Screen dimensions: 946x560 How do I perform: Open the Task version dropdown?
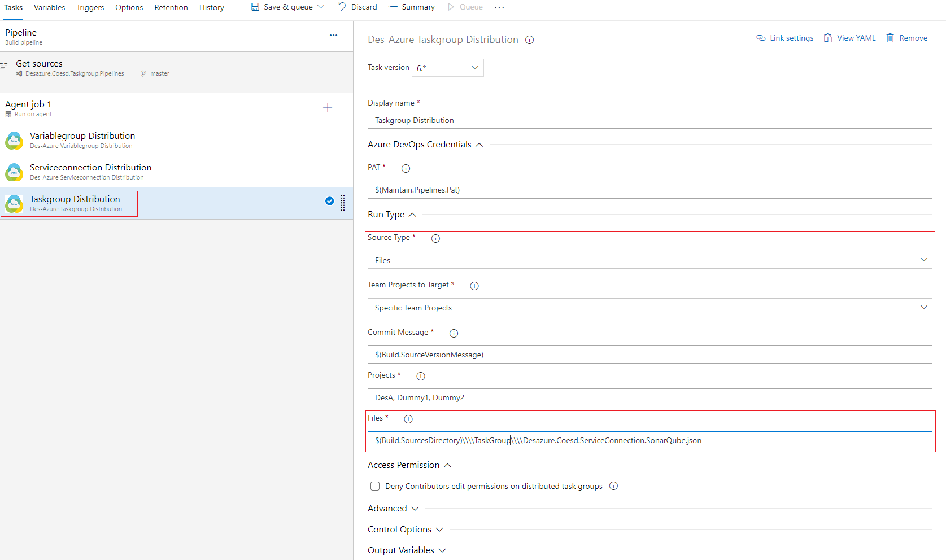click(448, 68)
